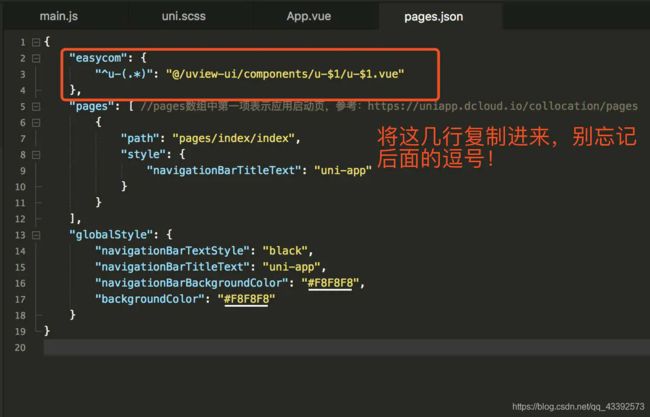
Task: Switch to the main.js tab
Action: click(59, 16)
